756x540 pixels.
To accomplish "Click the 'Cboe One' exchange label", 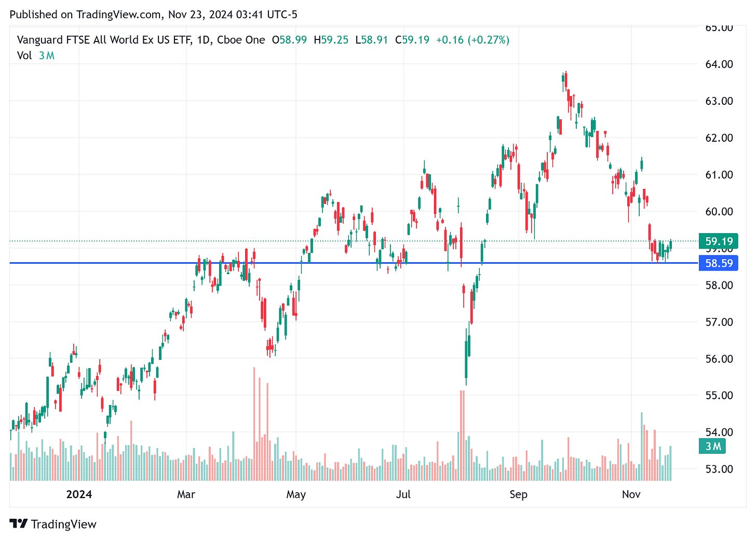I will tap(241, 40).
